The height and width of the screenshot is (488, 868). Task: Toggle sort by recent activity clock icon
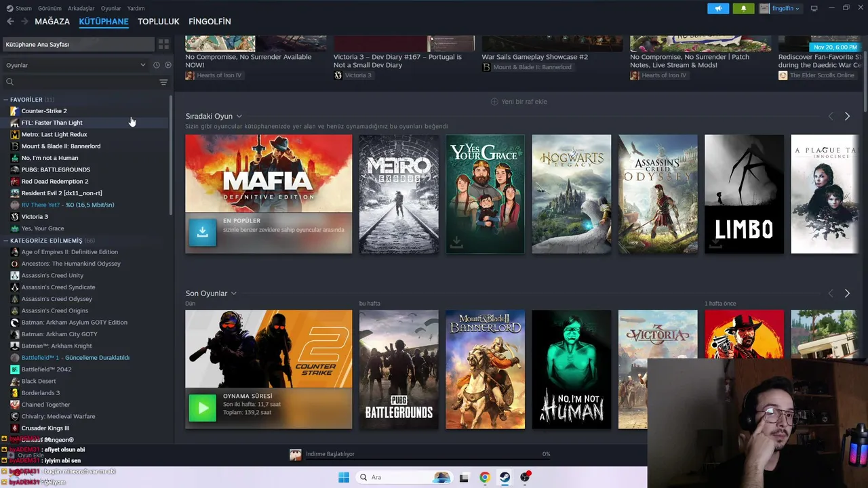[156, 65]
